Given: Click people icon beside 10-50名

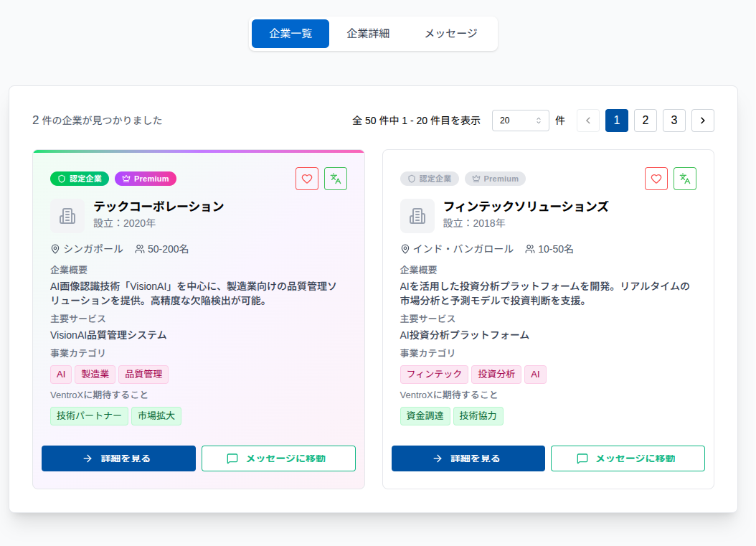Looking at the screenshot, I should [x=530, y=249].
